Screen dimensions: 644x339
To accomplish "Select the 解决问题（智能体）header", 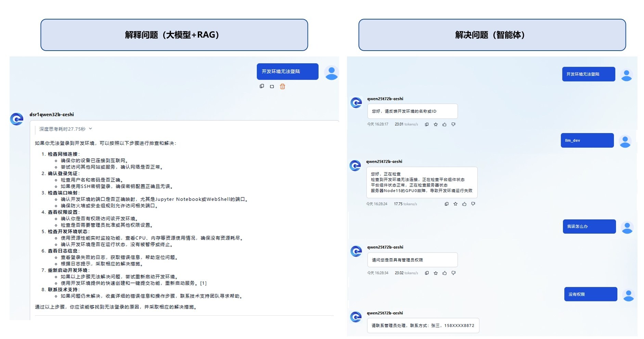I will coord(492,35).
